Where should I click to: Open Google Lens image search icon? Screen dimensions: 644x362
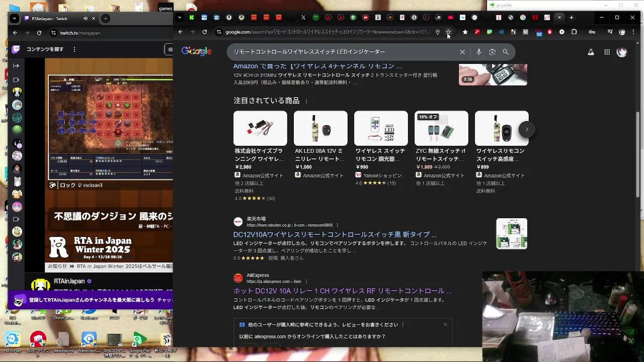[x=493, y=52]
